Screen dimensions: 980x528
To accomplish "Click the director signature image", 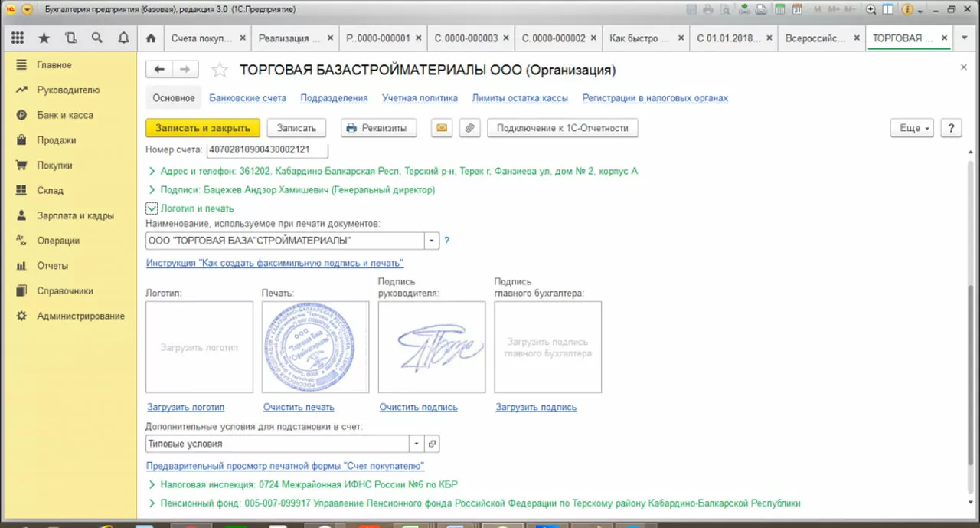I will 432,347.
